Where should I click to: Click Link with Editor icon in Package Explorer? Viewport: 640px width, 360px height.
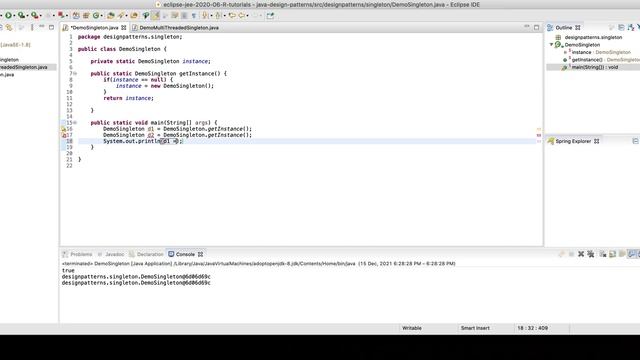8,27
